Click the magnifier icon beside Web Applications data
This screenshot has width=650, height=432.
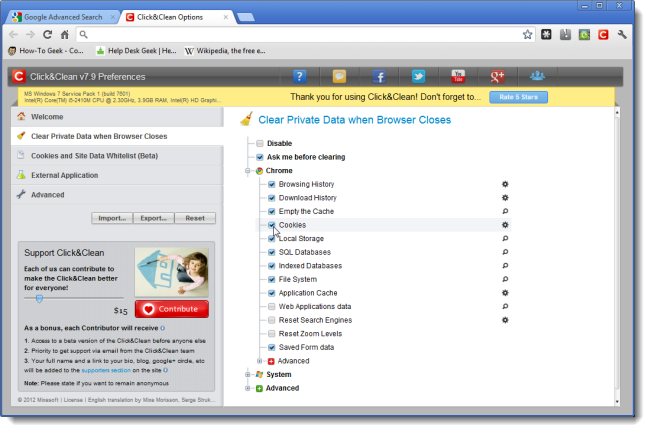505,306
